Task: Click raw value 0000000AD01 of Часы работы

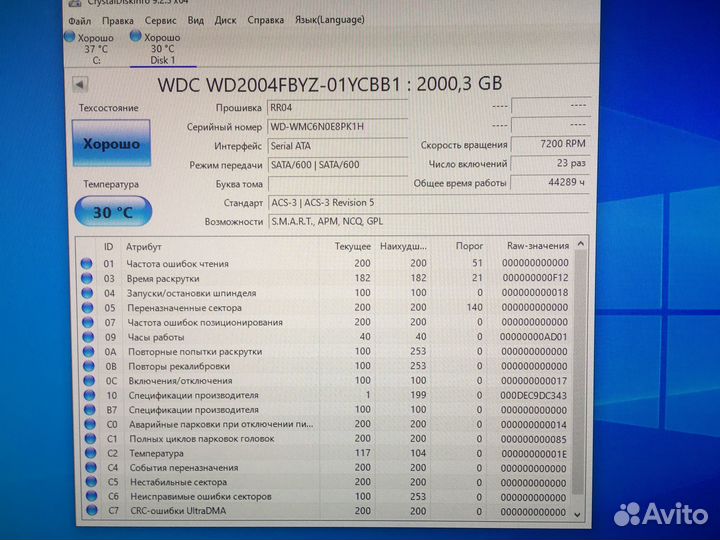Action: (534, 337)
